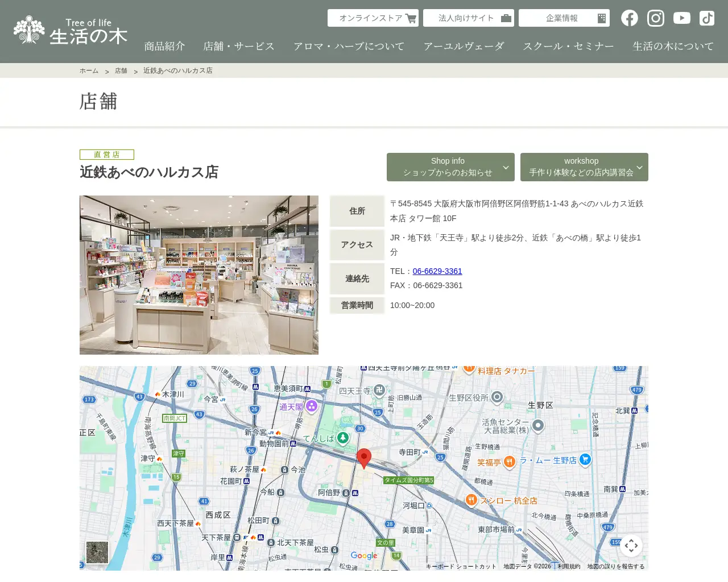
Task: Expand the Shop info announcements dropdown
Action: click(x=450, y=167)
